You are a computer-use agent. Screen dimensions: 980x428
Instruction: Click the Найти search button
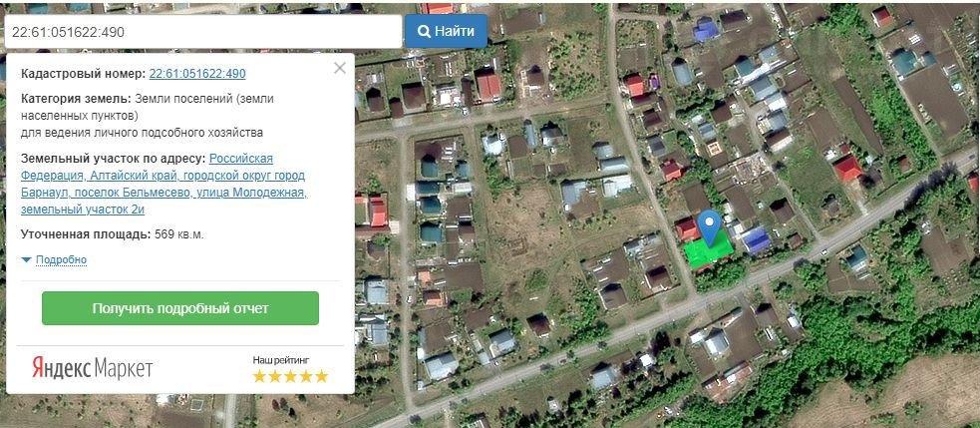[446, 31]
